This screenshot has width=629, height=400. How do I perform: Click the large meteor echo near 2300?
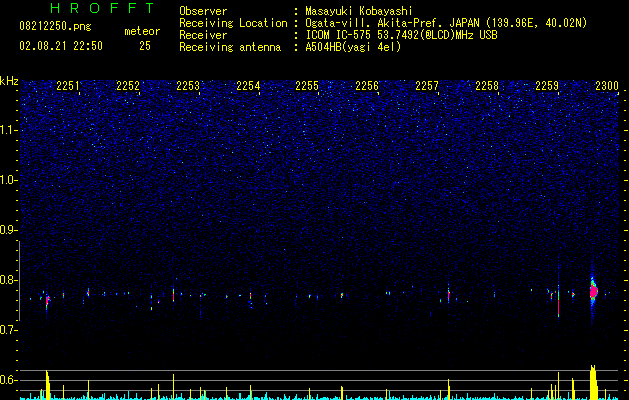[x=593, y=291]
